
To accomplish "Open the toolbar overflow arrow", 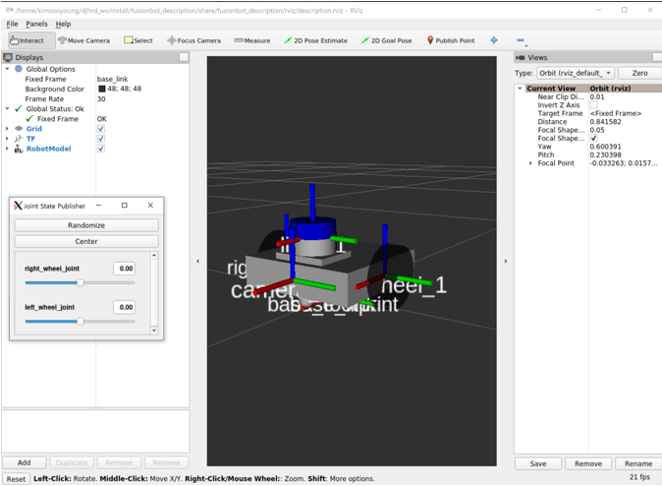I will tap(526, 45).
